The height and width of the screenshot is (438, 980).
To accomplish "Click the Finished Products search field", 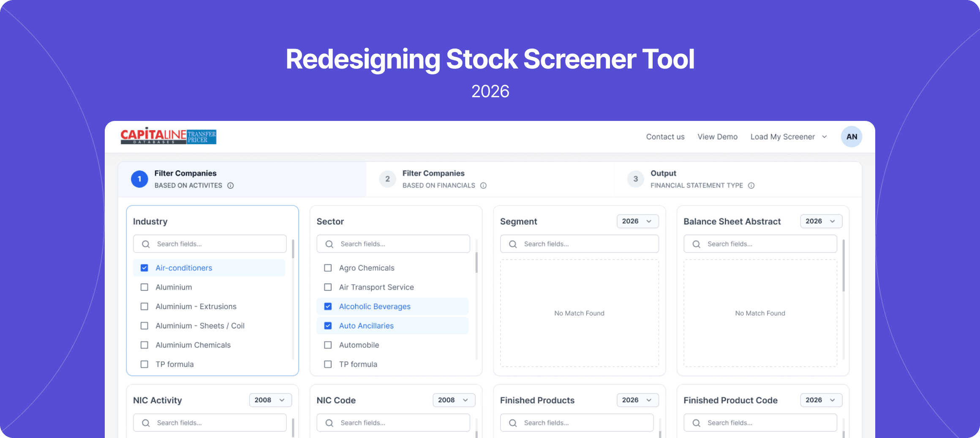I will (x=577, y=423).
